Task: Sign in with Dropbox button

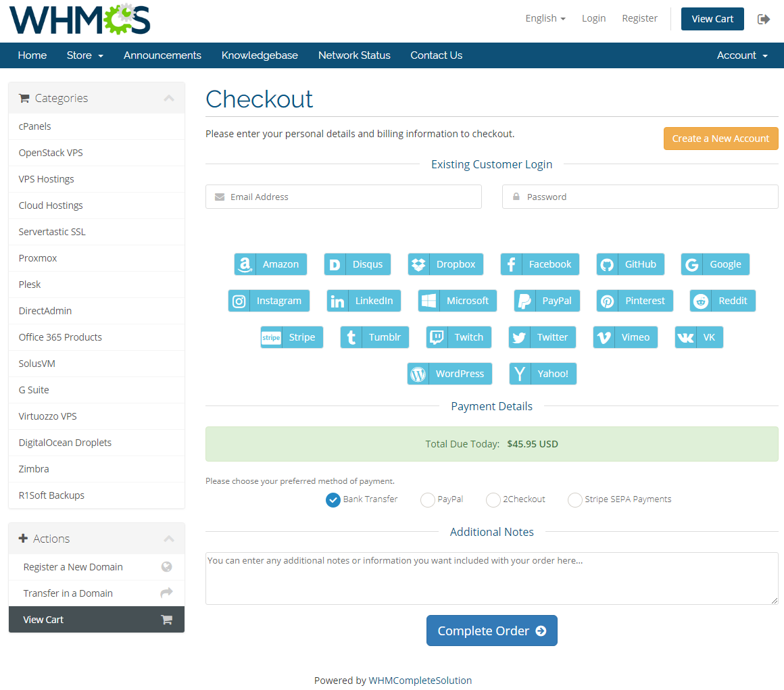Action: coord(445,264)
